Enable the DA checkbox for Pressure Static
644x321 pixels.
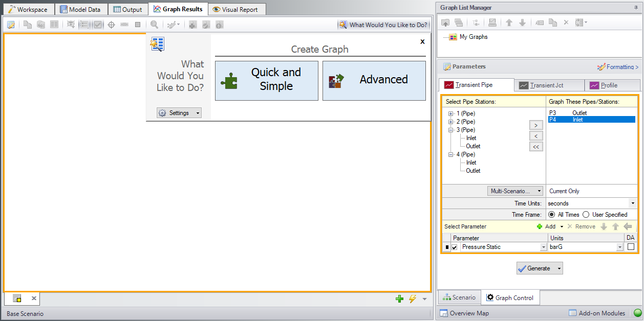[631, 247]
